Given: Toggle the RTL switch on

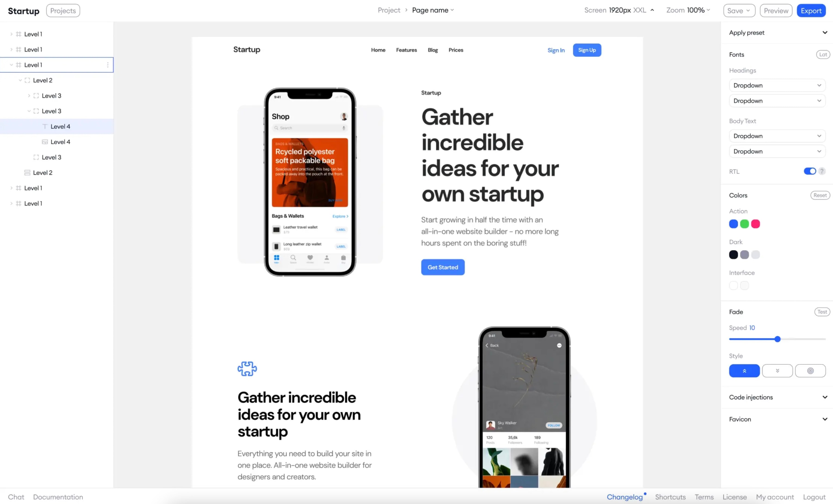Looking at the screenshot, I should (810, 171).
